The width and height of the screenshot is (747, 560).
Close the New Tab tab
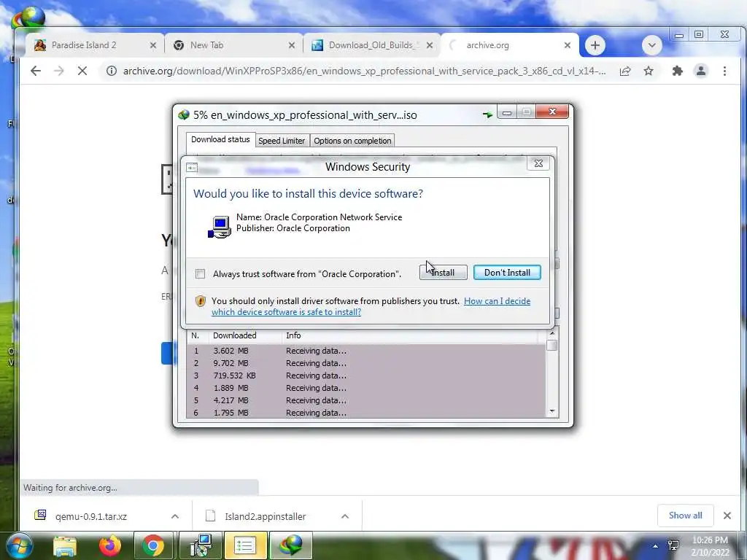pyautogui.click(x=292, y=45)
